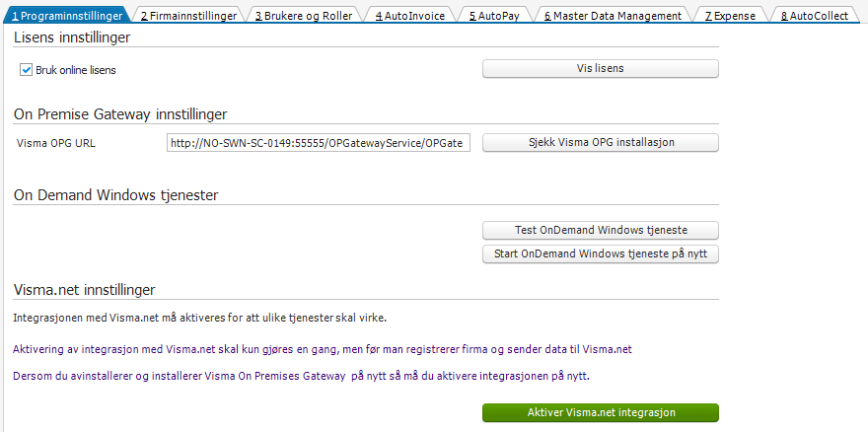The height and width of the screenshot is (432, 868).
Task: Click into the Visma OPG URL field
Action: point(319,142)
